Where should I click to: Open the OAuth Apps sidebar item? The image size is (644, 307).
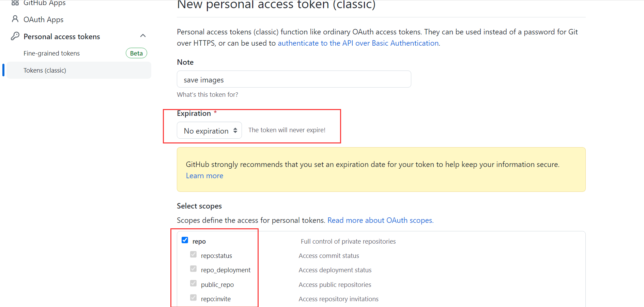[43, 19]
